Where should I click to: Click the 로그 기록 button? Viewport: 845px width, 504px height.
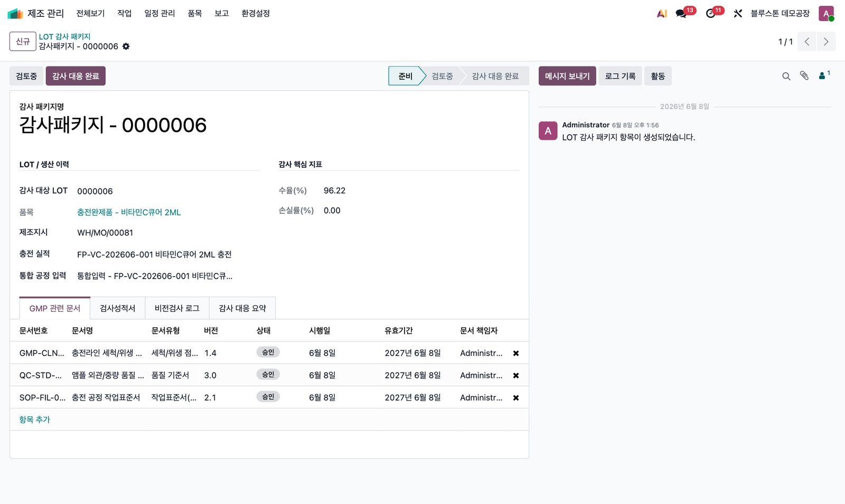click(x=620, y=76)
